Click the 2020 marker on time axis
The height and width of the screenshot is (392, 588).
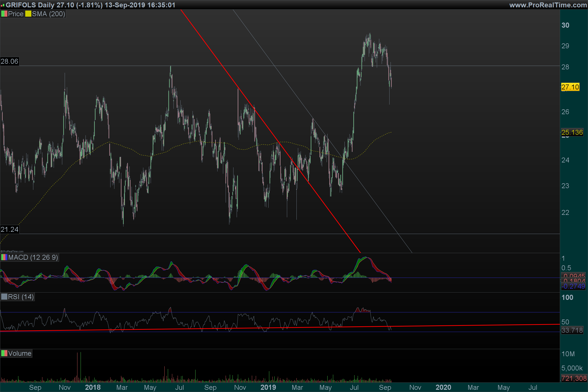click(443, 387)
